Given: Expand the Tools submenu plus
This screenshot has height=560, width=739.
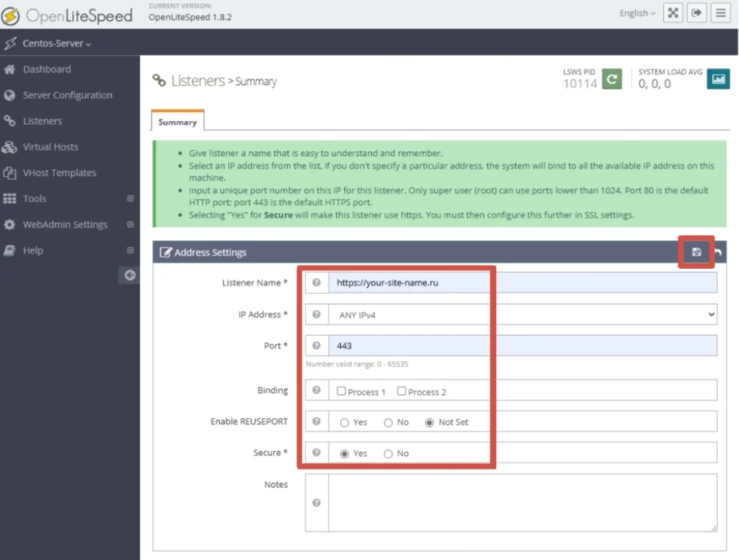Looking at the screenshot, I should coord(130,198).
